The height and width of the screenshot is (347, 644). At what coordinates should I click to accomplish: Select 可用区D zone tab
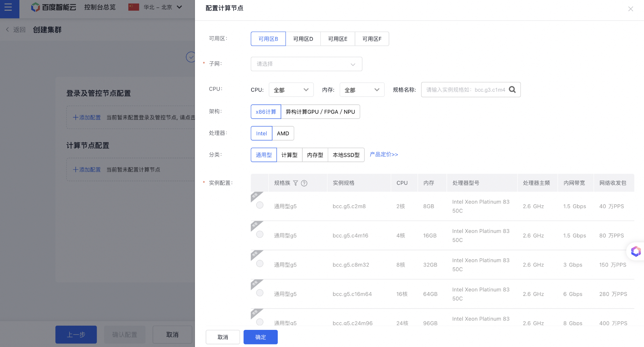303,39
